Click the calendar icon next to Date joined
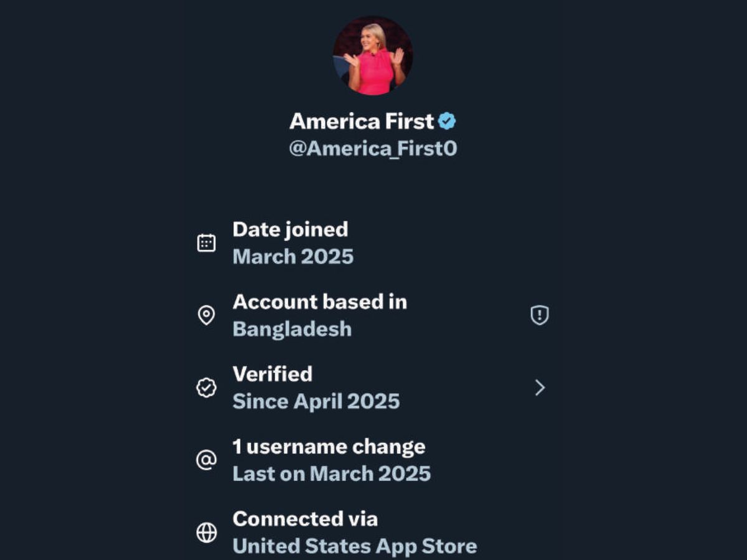The height and width of the screenshot is (560, 747). 206,243
